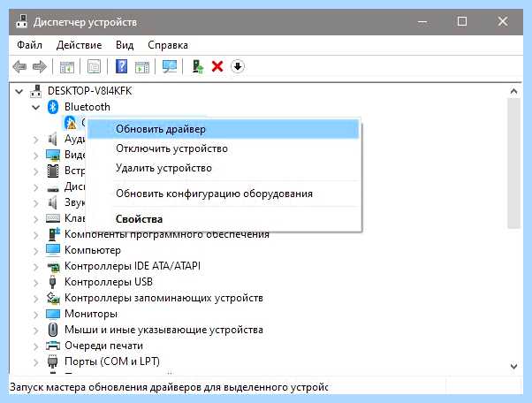Choose Обновить драйвер in context menu
Viewport: 532px width, 403px height.
[224, 129]
